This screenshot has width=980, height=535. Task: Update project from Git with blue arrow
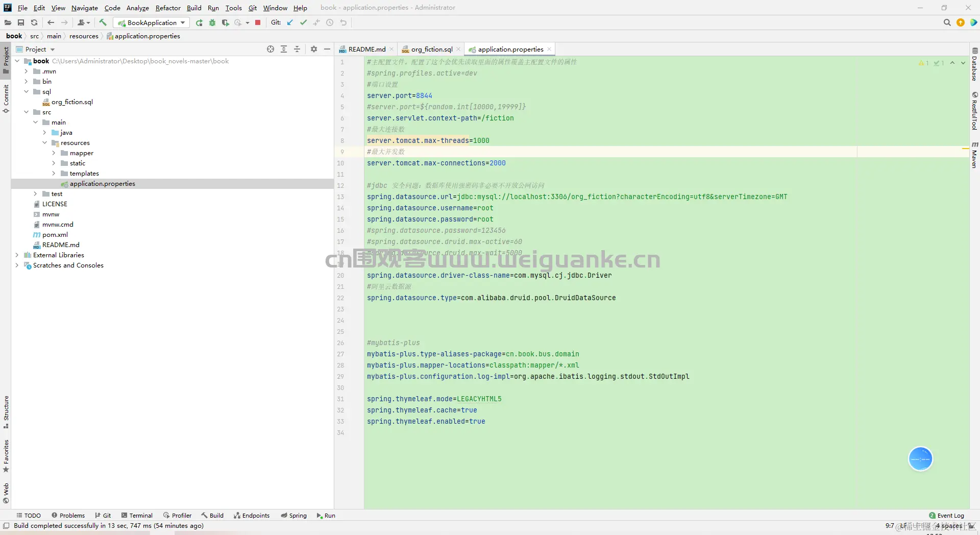point(290,22)
